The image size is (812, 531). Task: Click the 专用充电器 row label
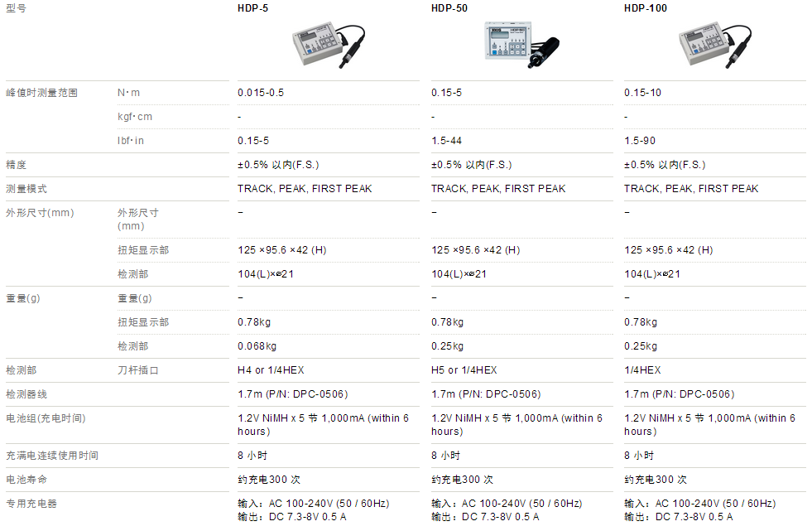pyautogui.click(x=31, y=504)
